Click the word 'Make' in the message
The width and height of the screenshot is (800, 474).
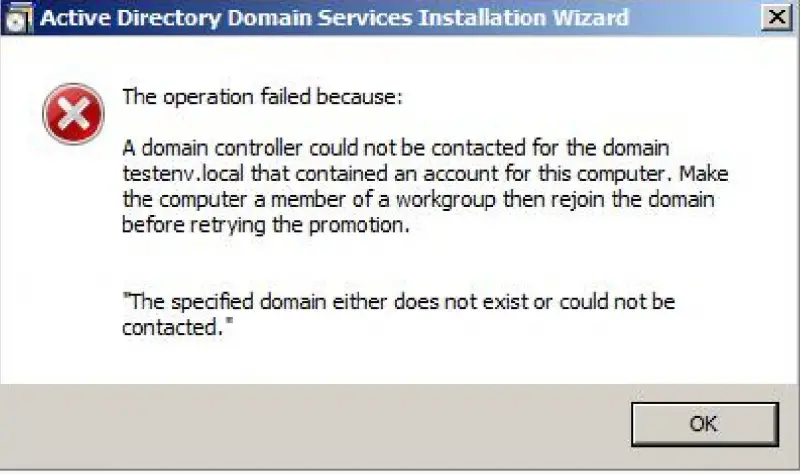pyautogui.click(x=704, y=173)
